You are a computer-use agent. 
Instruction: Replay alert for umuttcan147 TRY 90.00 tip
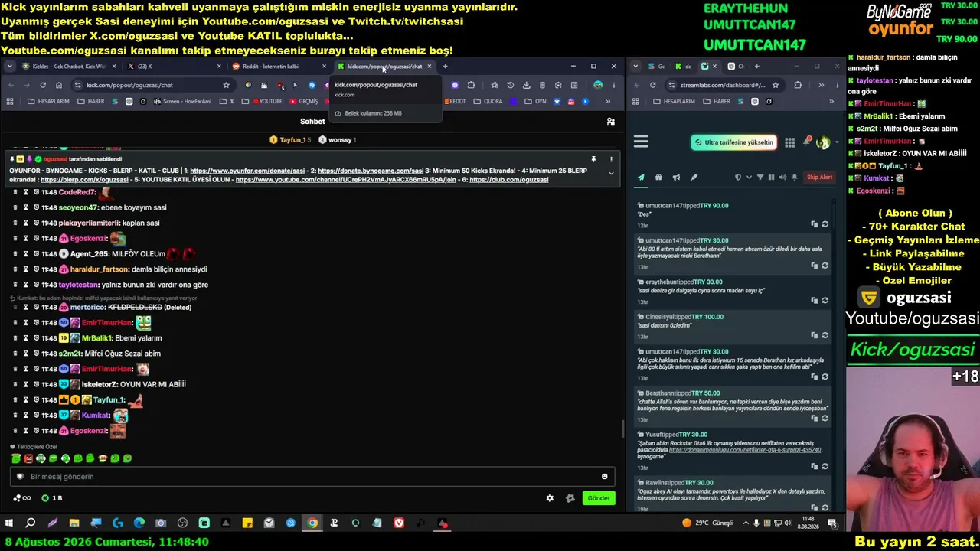[825, 224]
